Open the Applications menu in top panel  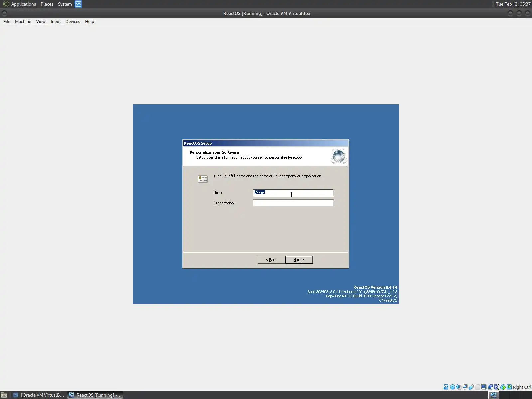[23, 4]
